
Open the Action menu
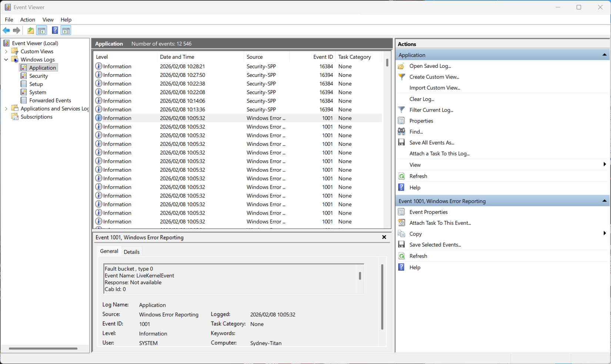27,20
